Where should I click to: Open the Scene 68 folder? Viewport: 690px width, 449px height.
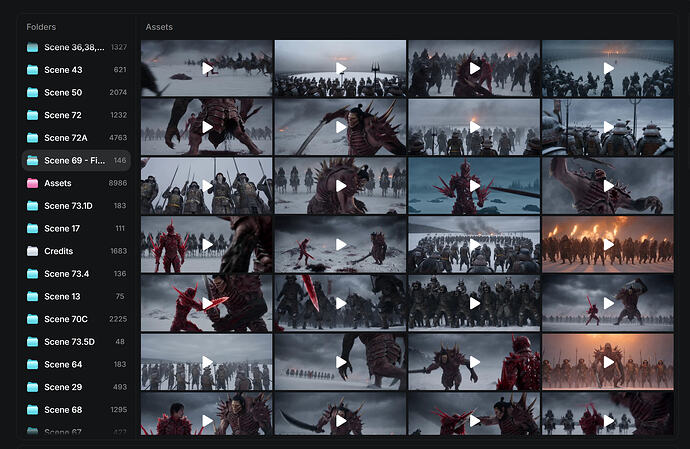76,410
